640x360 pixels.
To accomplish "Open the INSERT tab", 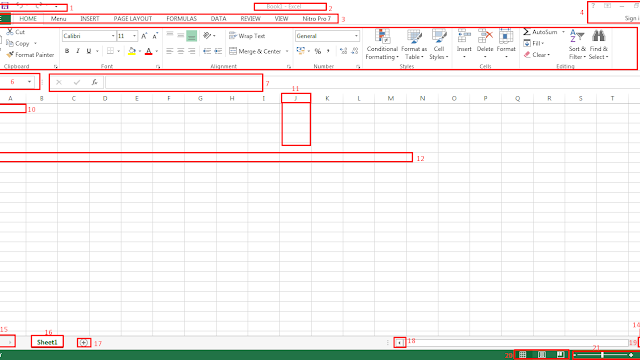I will [x=90, y=19].
